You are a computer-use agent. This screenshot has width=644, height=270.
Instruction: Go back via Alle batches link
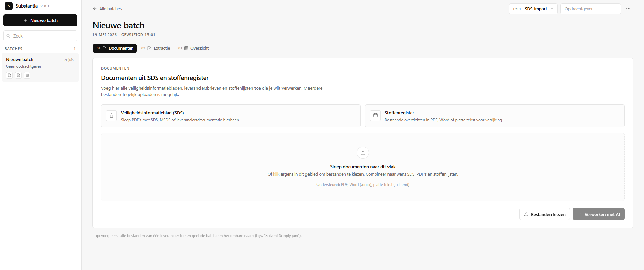(107, 9)
